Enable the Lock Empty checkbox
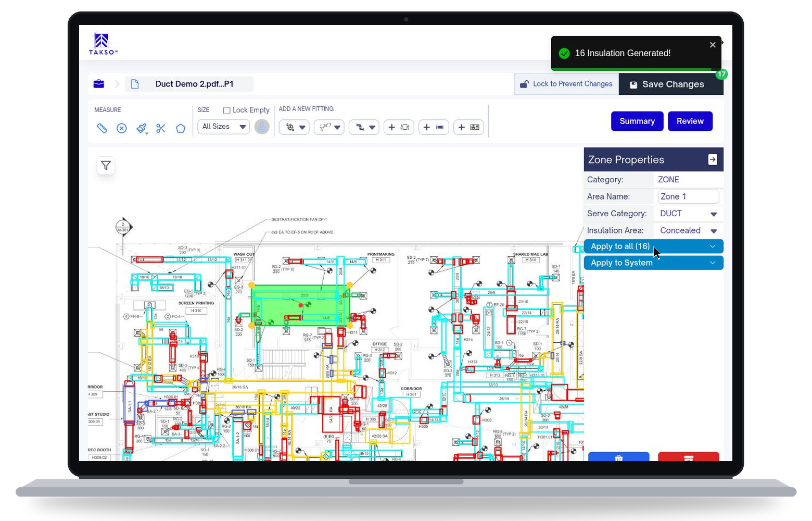The height and width of the screenshot is (521, 812). point(227,110)
